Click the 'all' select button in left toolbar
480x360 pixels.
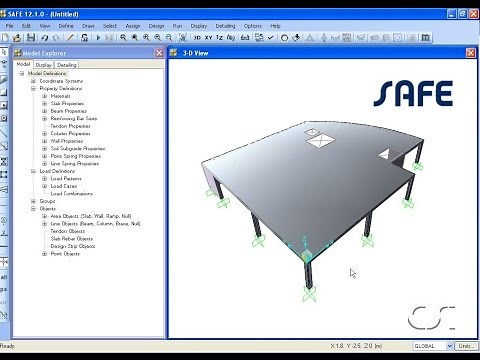[4, 277]
